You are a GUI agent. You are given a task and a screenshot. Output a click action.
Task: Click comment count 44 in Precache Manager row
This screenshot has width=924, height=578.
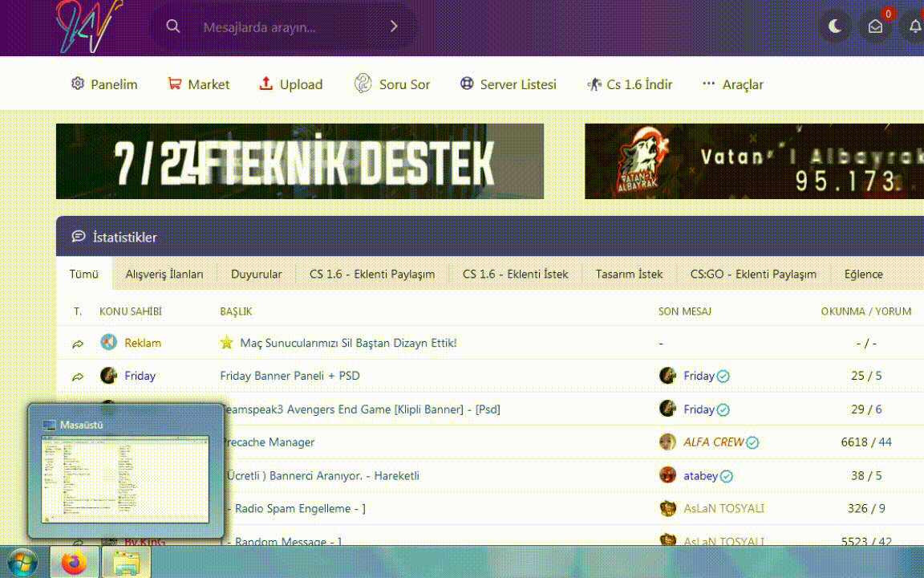[x=885, y=442]
